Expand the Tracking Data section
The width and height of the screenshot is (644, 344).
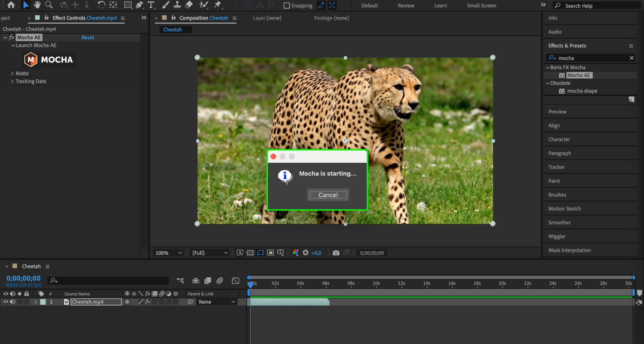[x=12, y=81]
